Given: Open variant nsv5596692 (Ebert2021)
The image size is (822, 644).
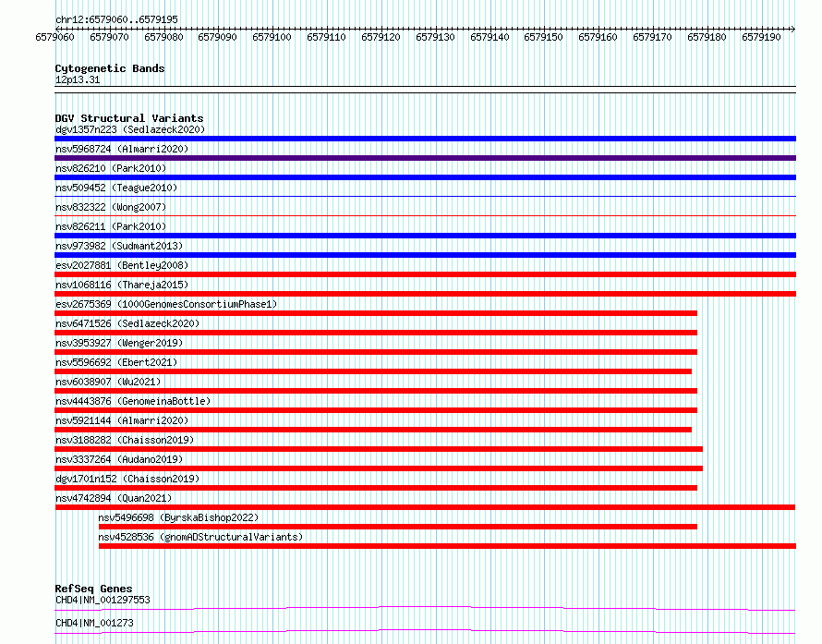Looking at the screenshot, I should tap(116, 362).
